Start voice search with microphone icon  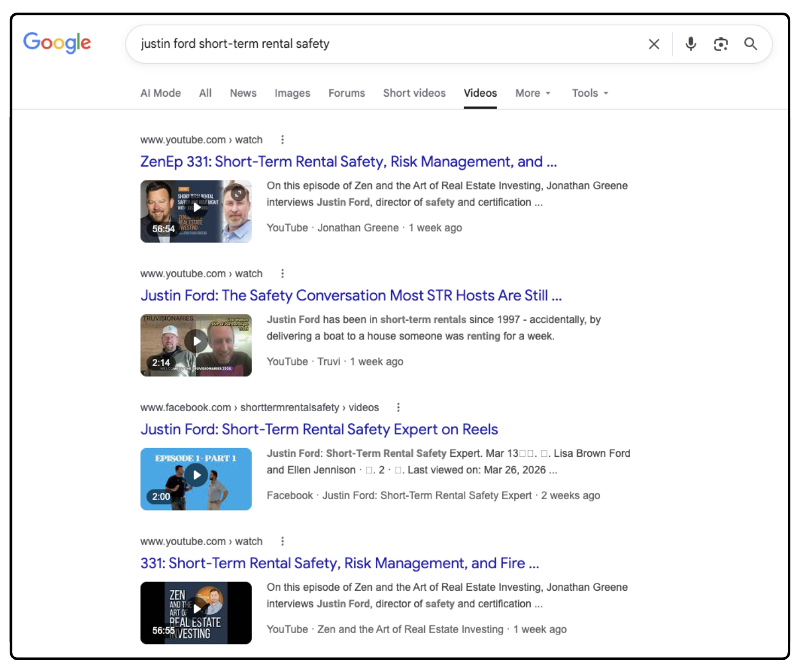[691, 44]
